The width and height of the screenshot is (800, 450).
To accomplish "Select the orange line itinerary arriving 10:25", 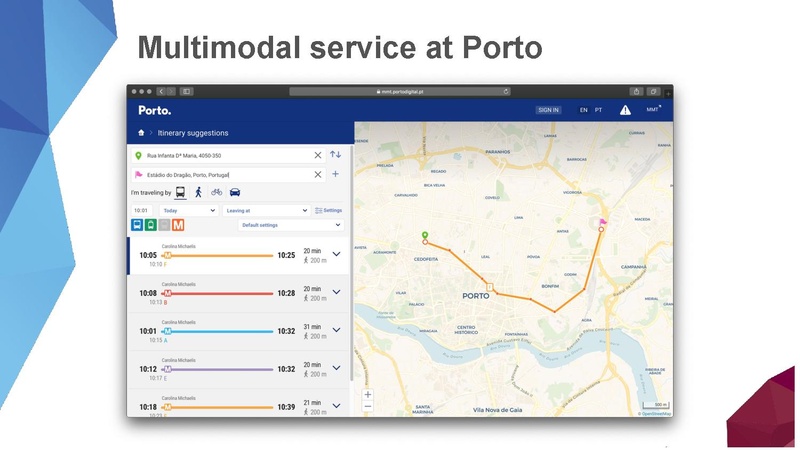I will pyautogui.click(x=239, y=255).
